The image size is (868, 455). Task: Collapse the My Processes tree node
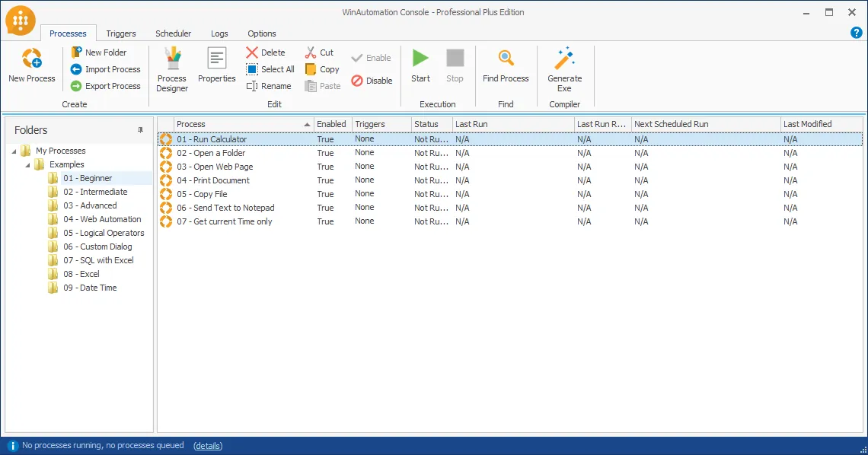tap(14, 151)
